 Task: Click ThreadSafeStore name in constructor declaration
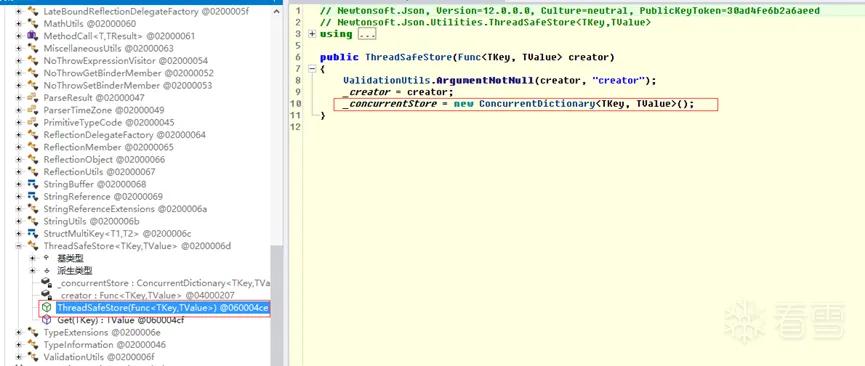tap(408, 57)
